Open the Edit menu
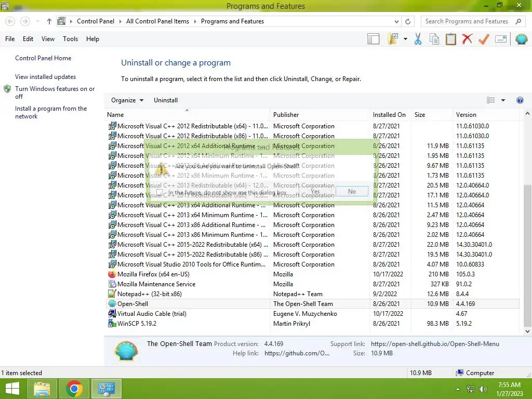This screenshot has height=399, width=532. (28, 39)
